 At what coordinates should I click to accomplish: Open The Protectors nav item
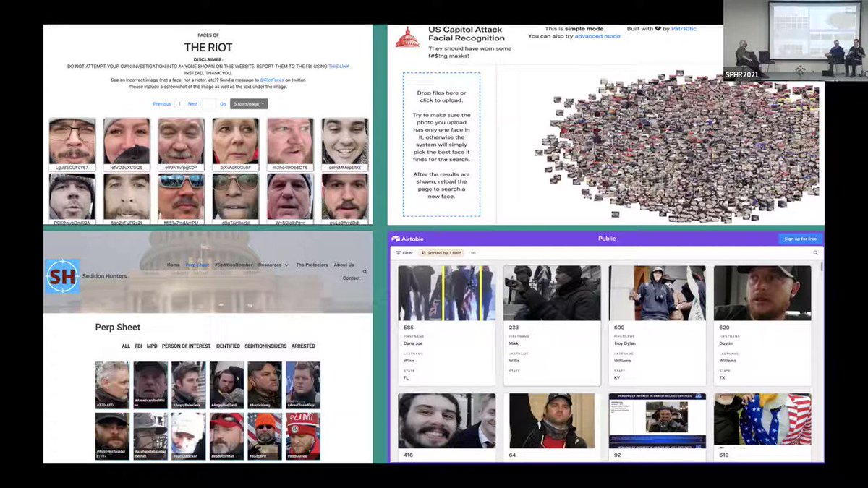tap(312, 265)
